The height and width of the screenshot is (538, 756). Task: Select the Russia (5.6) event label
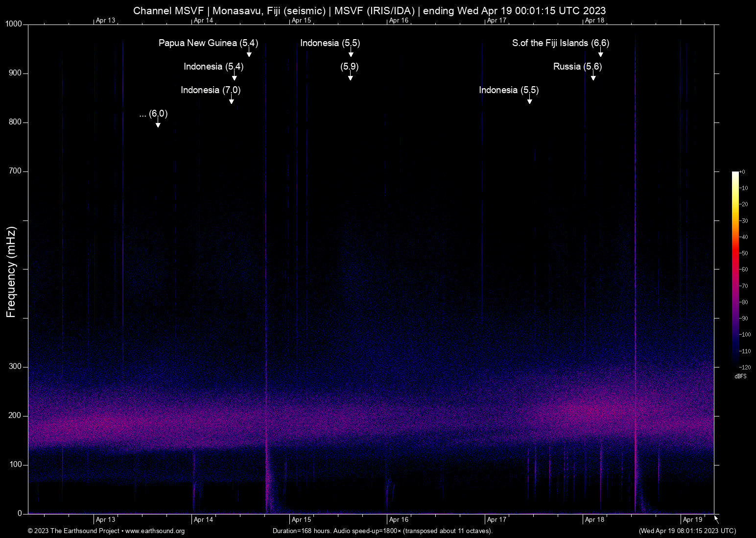(x=577, y=67)
